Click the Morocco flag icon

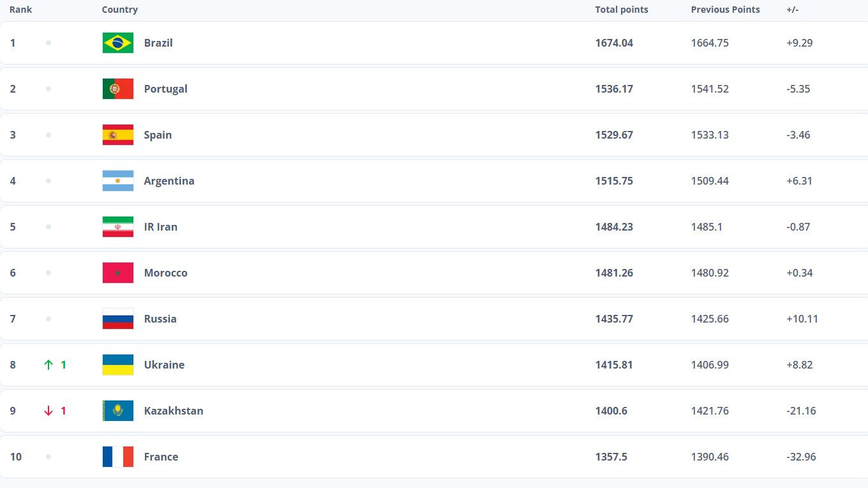118,273
